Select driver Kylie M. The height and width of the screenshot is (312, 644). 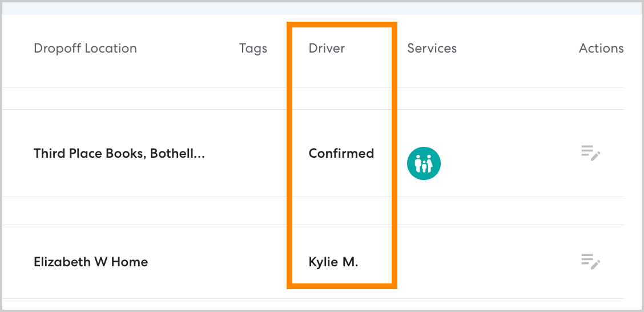point(333,262)
